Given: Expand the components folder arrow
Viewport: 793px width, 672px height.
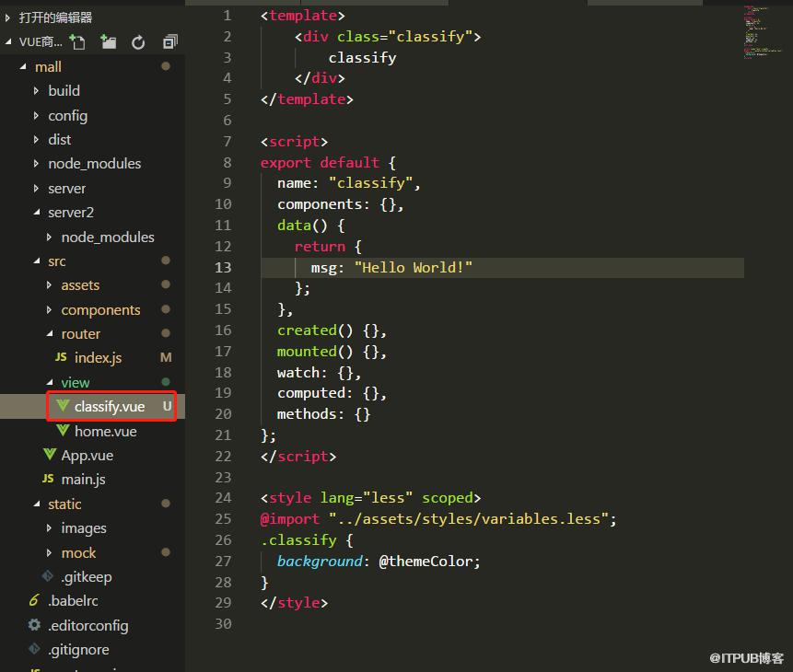Looking at the screenshot, I should tap(49, 309).
